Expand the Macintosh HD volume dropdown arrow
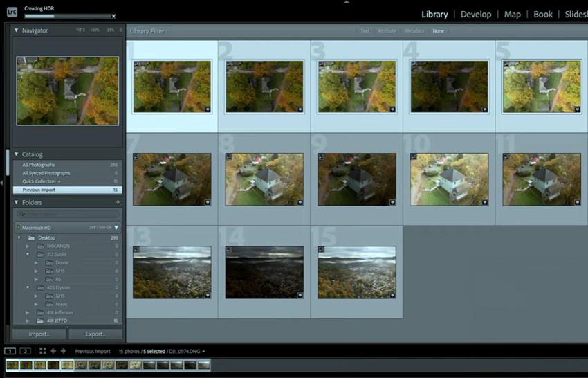Image resolution: width=588 pixels, height=378 pixels. (x=116, y=228)
